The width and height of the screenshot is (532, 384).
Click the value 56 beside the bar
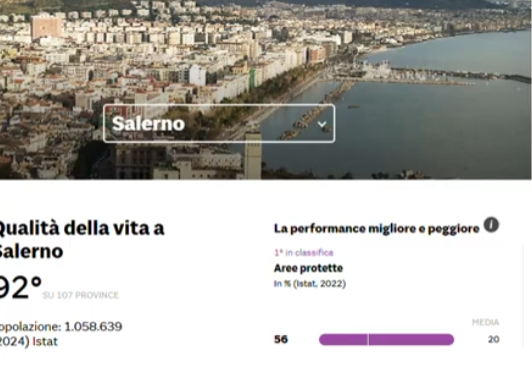(281, 339)
